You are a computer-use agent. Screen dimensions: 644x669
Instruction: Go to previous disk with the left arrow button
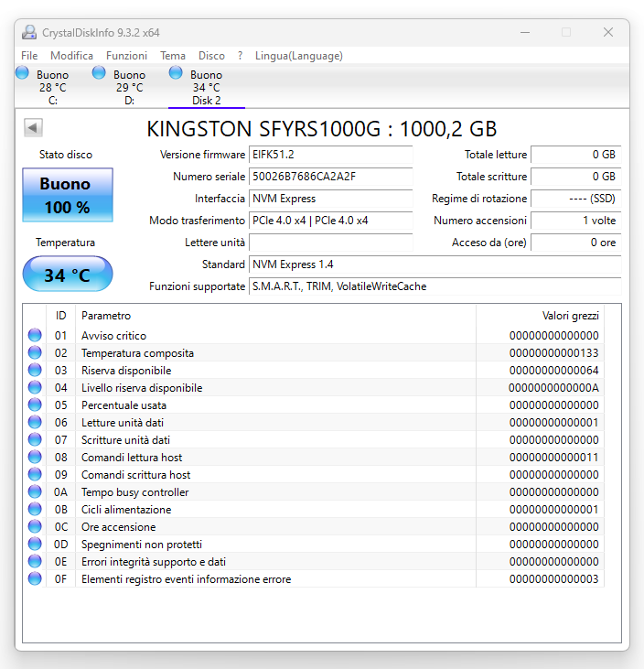click(x=33, y=127)
